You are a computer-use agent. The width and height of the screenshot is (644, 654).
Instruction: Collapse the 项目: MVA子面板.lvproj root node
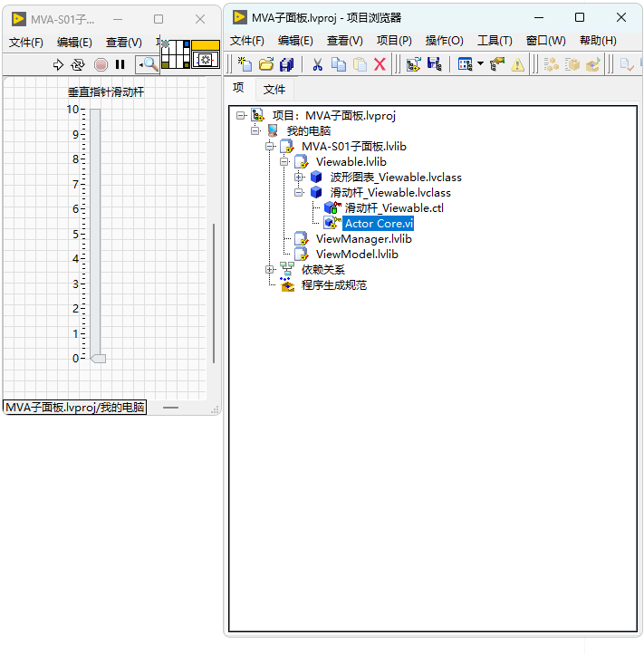(x=241, y=116)
